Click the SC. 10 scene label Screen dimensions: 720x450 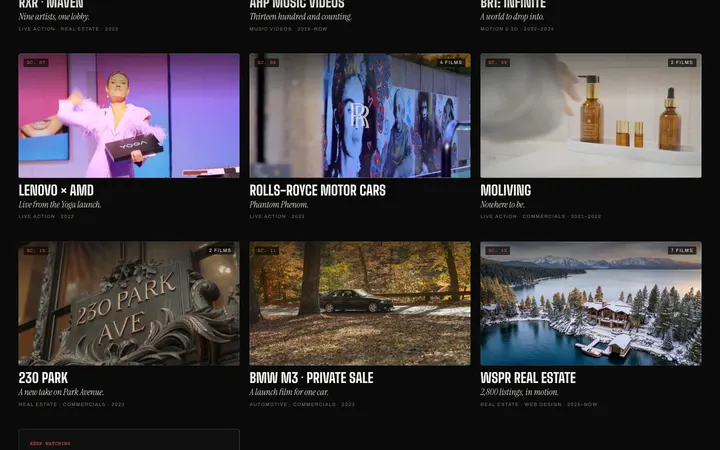tap(36, 250)
